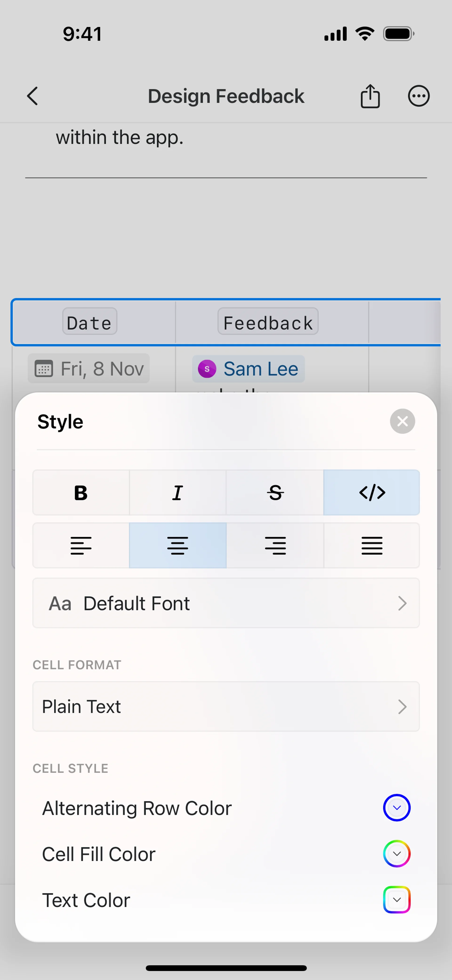Image resolution: width=452 pixels, height=980 pixels.
Task: Select the Feedback column header
Action: (268, 322)
